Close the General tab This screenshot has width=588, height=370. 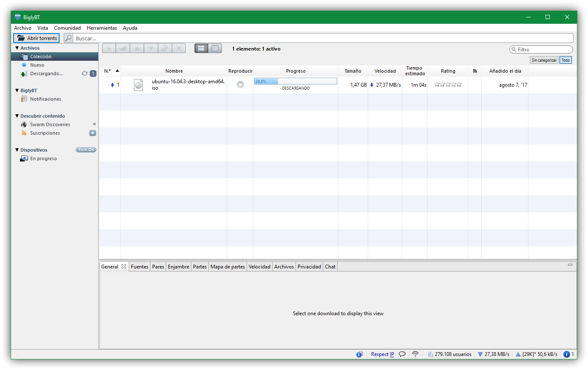(x=124, y=266)
